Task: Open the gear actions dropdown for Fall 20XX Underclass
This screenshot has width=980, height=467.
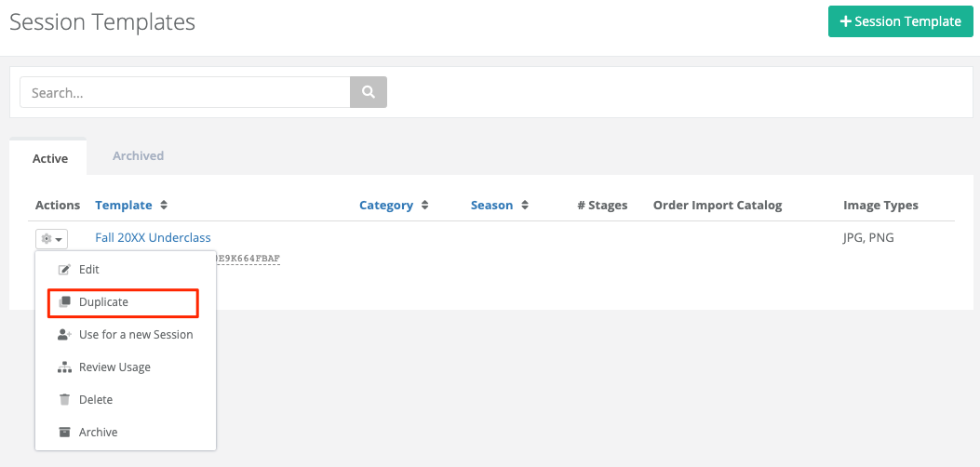Action: [x=52, y=238]
